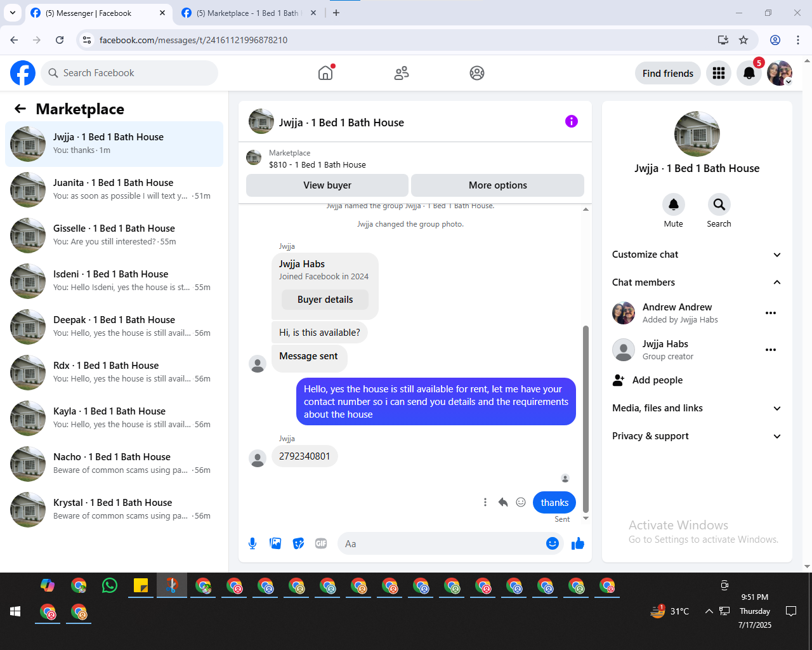Open the account profile picture menu
The height and width of the screenshot is (650, 812).
pyautogui.click(x=780, y=73)
